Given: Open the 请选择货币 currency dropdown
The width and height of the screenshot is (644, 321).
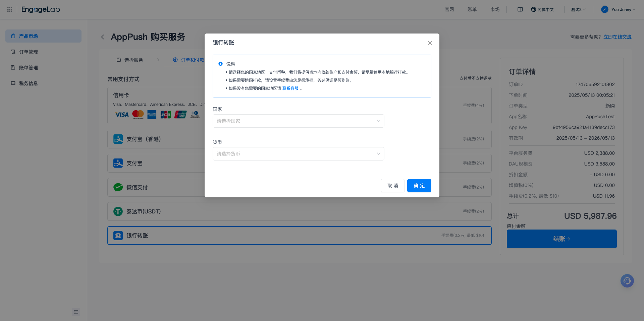Looking at the screenshot, I should (x=299, y=154).
